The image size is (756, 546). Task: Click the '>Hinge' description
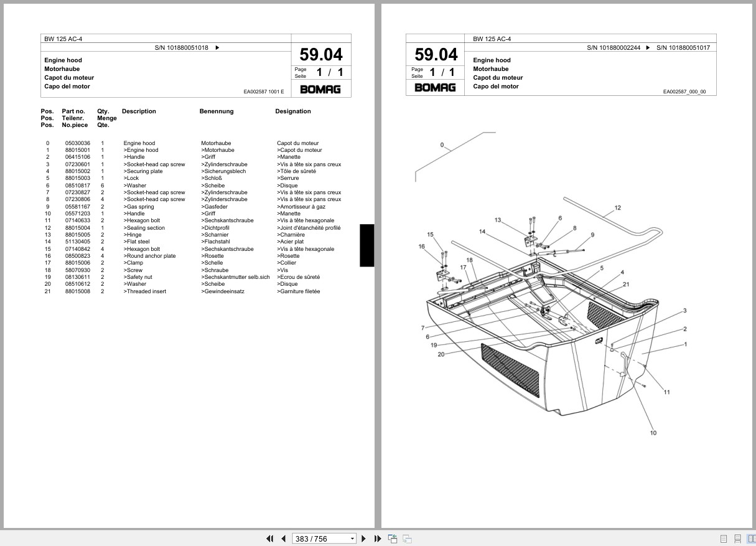coord(133,235)
